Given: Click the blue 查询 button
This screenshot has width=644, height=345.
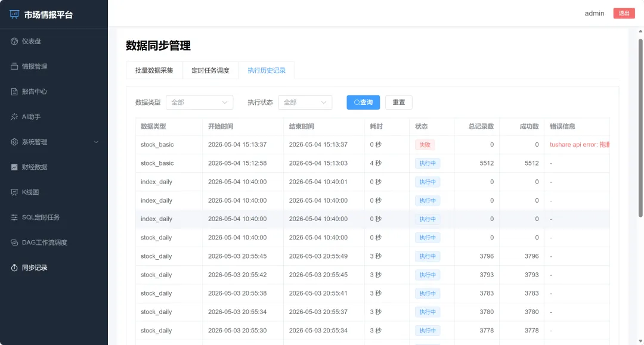Looking at the screenshot, I should [x=363, y=102].
